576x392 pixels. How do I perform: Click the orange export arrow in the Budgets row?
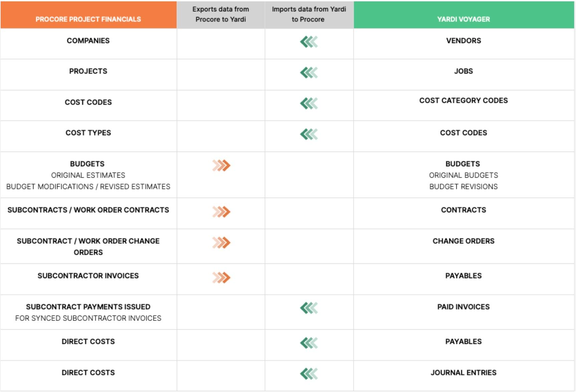pos(221,165)
